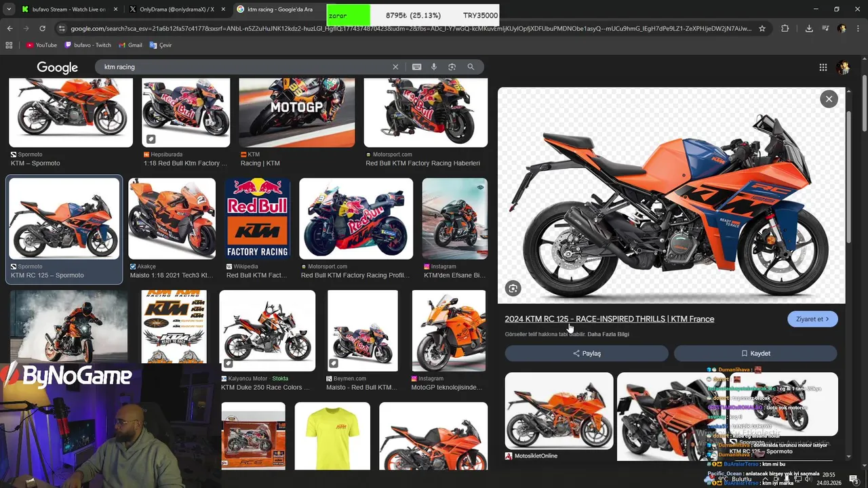
Task: Open the MotoGP teknolojisinde Instagram thumbnail
Action: point(448,331)
